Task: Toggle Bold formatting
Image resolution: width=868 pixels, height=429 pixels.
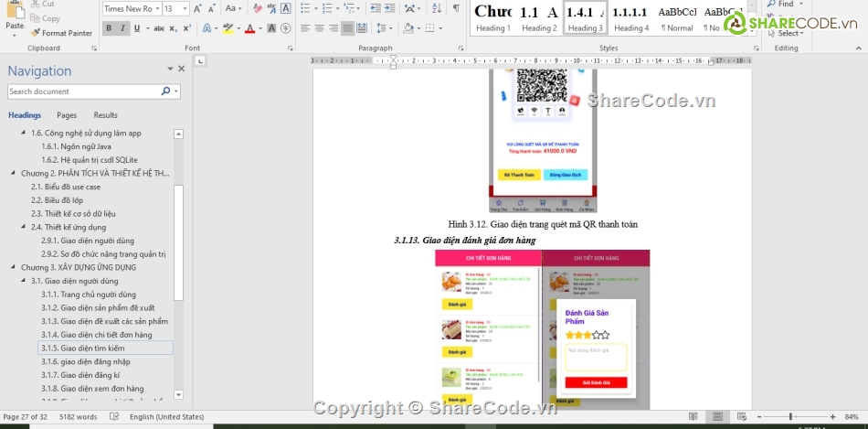Action: pos(109,28)
